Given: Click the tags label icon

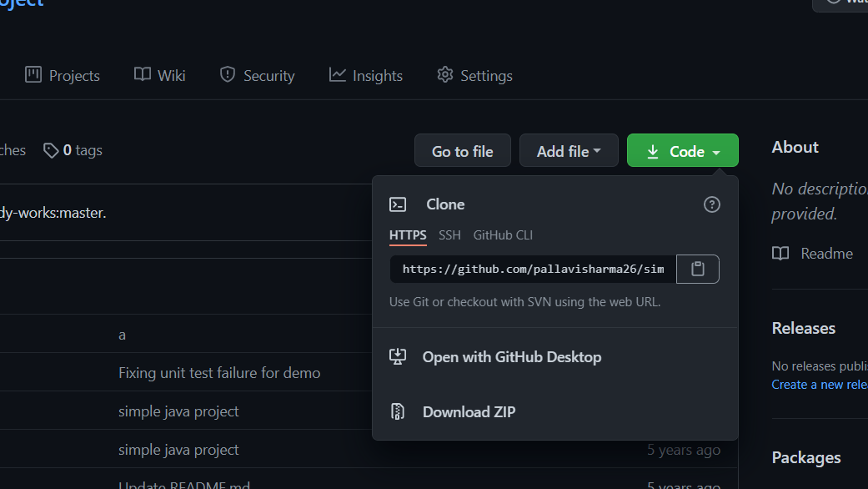Looking at the screenshot, I should click(x=52, y=150).
